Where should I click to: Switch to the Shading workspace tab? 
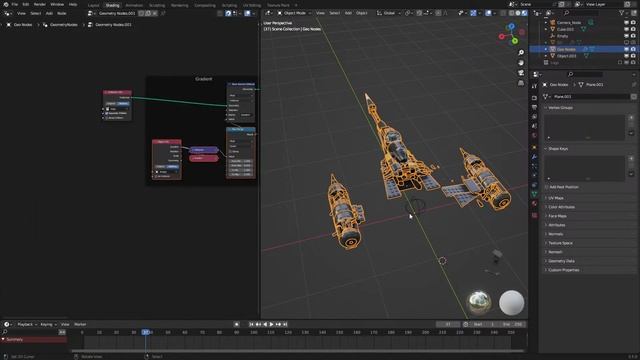pos(112,5)
